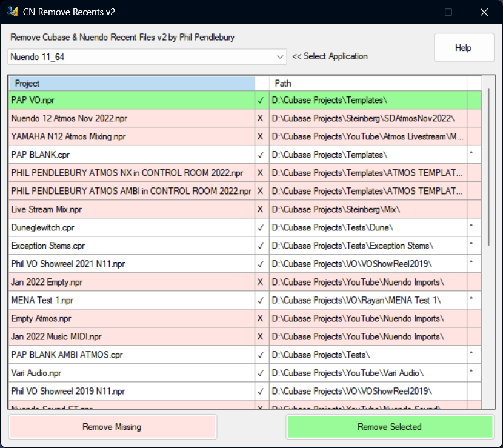Click the path D:\Cubase Projects\Steinberg\Mix\
This screenshot has width=503, height=448.
tap(336, 209)
